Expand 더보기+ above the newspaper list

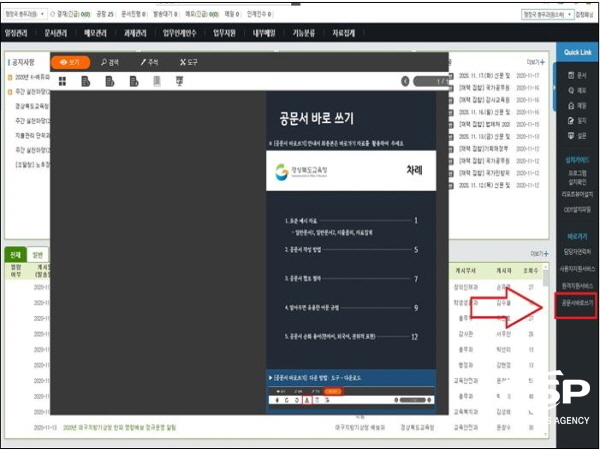tap(536, 62)
